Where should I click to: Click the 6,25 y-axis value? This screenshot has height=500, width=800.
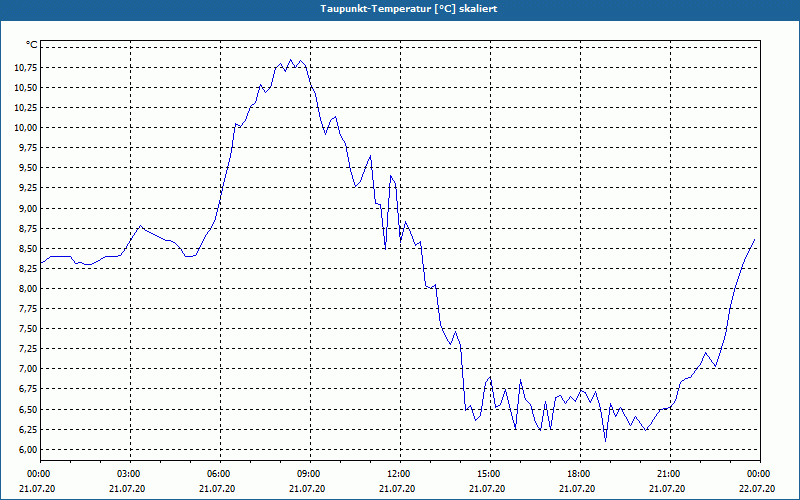click(28, 430)
